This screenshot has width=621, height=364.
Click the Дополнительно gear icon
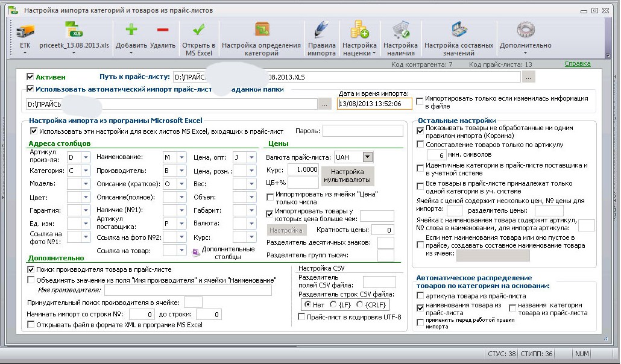[525, 30]
